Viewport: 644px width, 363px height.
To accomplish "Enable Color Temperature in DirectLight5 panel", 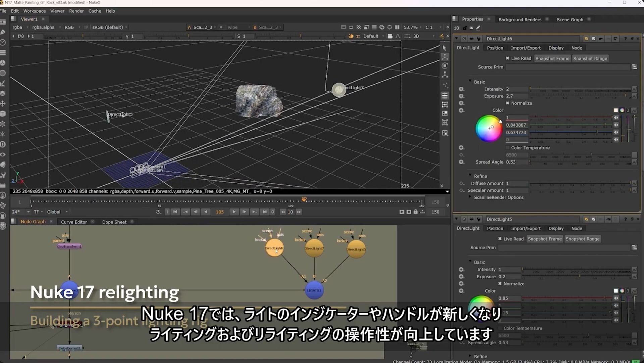I will point(500,328).
